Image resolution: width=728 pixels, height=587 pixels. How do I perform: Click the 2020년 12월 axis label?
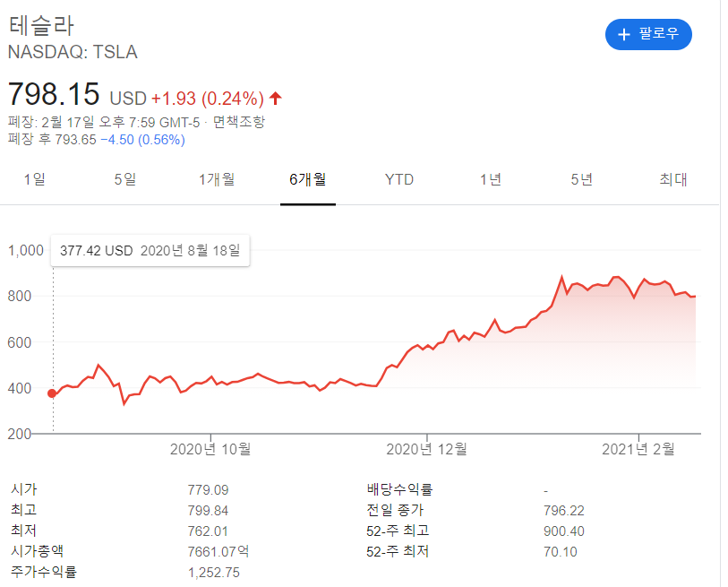point(428,448)
